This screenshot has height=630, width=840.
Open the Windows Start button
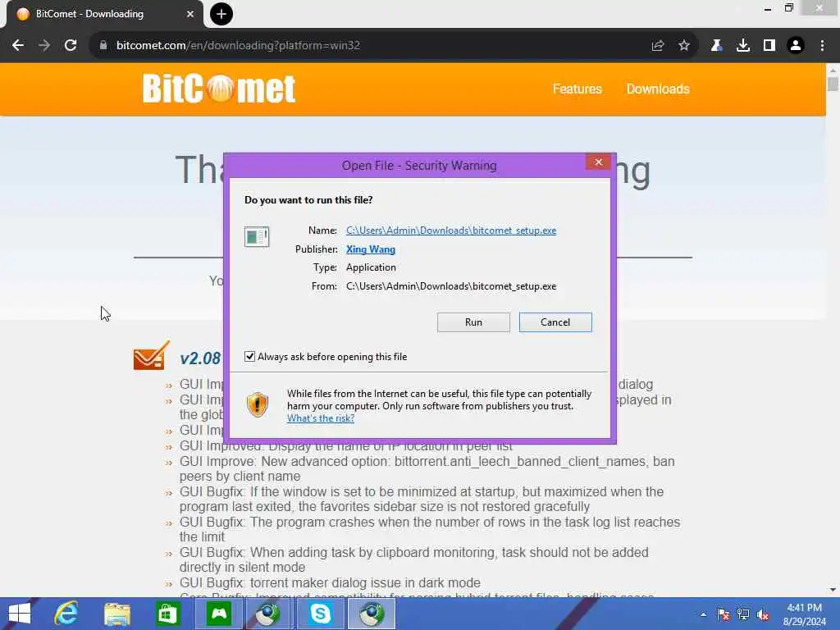click(x=20, y=614)
